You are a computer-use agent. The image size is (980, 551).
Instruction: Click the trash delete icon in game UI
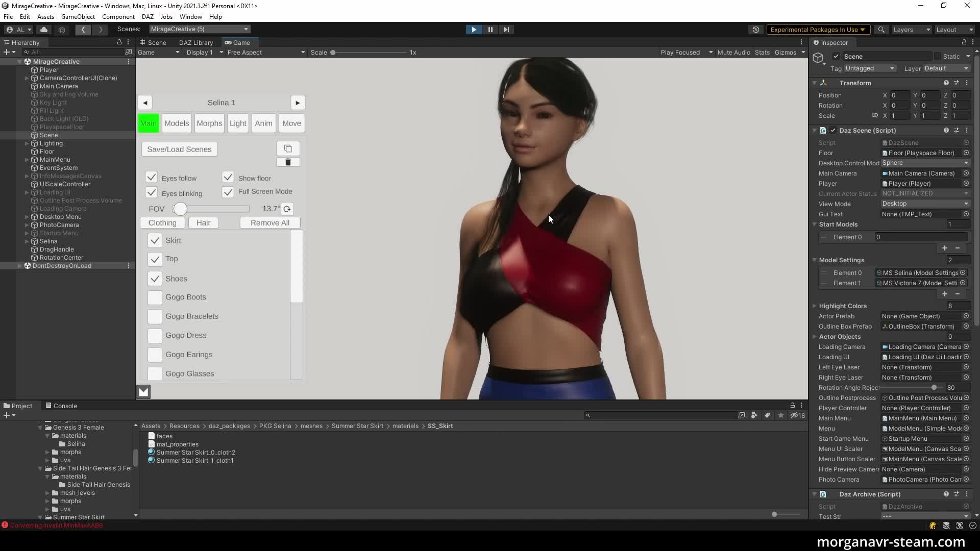tap(288, 162)
